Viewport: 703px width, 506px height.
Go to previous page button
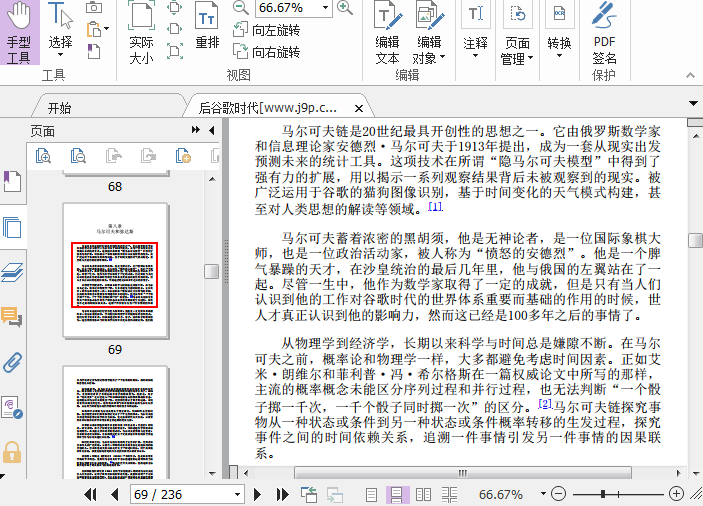click(x=115, y=494)
